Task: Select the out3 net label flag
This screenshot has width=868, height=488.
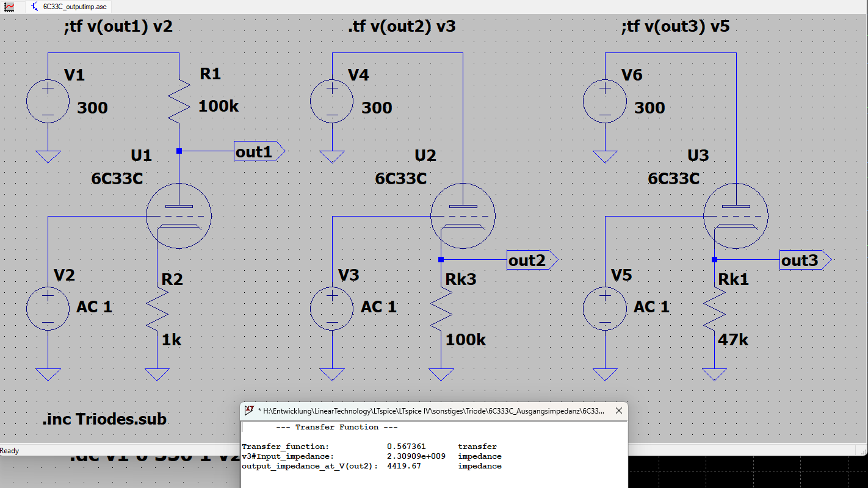Action: (806, 260)
